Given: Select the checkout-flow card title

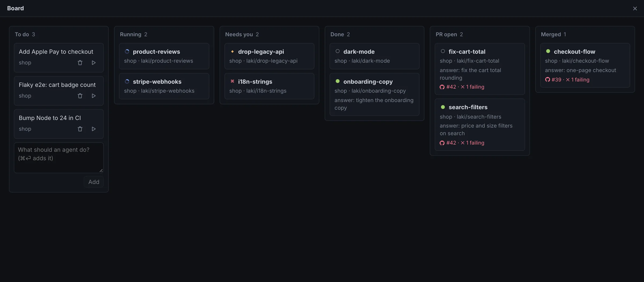Looking at the screenshot, I should [575, 52].
